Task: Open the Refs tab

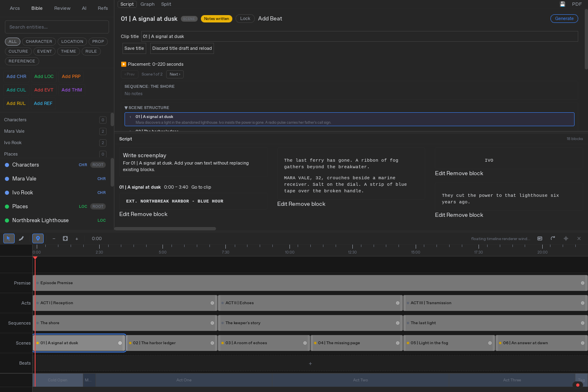Action: coord(103,8)
